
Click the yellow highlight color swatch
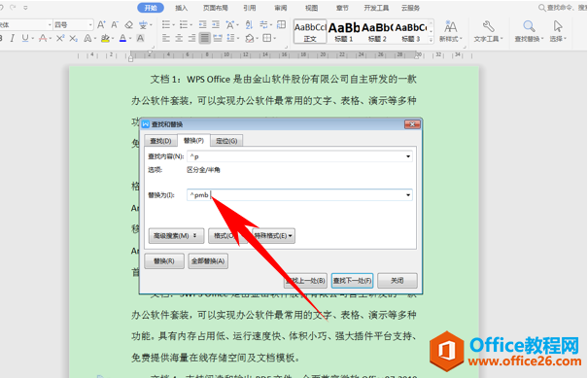105,38
